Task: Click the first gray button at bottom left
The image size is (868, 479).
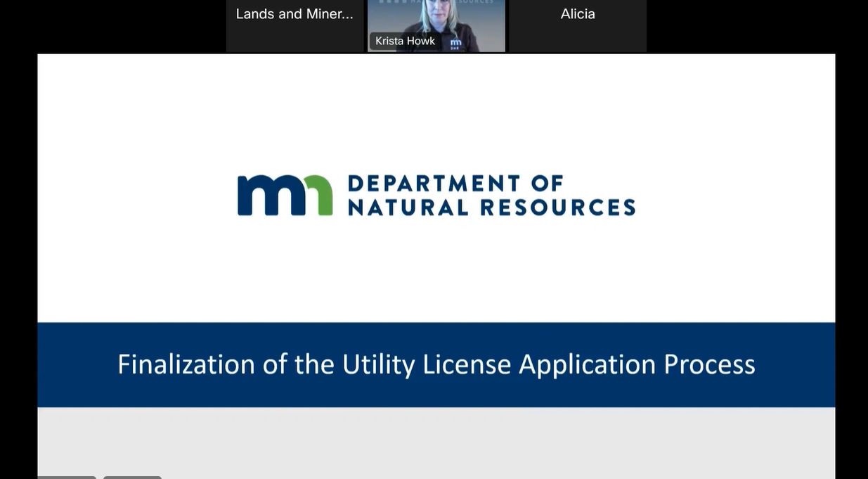Action: click(x=67, y=477)
